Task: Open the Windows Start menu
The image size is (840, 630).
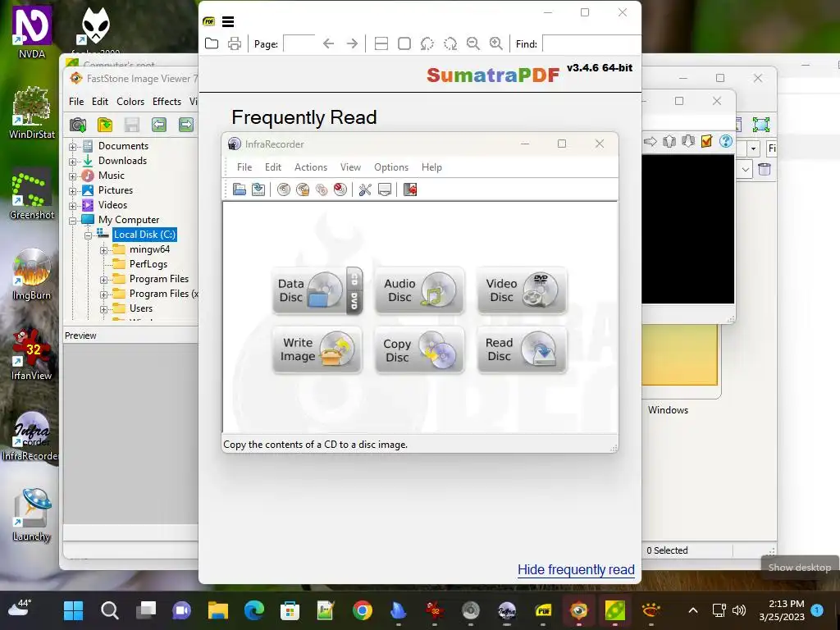Action: 73,610
